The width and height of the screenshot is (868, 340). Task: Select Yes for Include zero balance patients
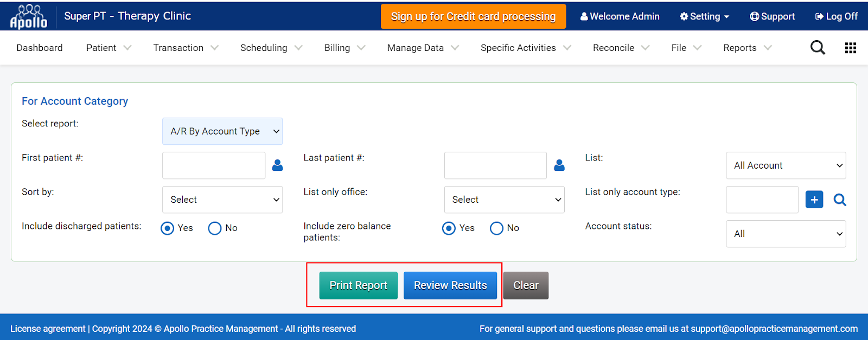click(x=449, y=228)
